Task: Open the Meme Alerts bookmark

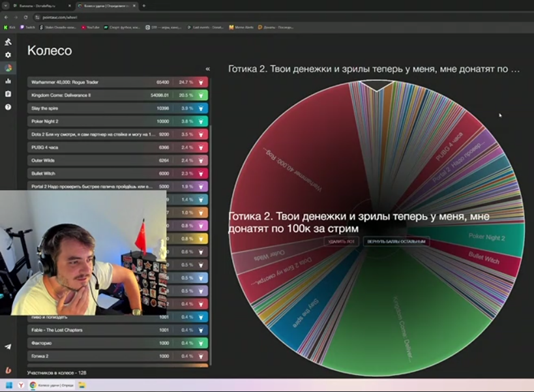Action: 241,27
